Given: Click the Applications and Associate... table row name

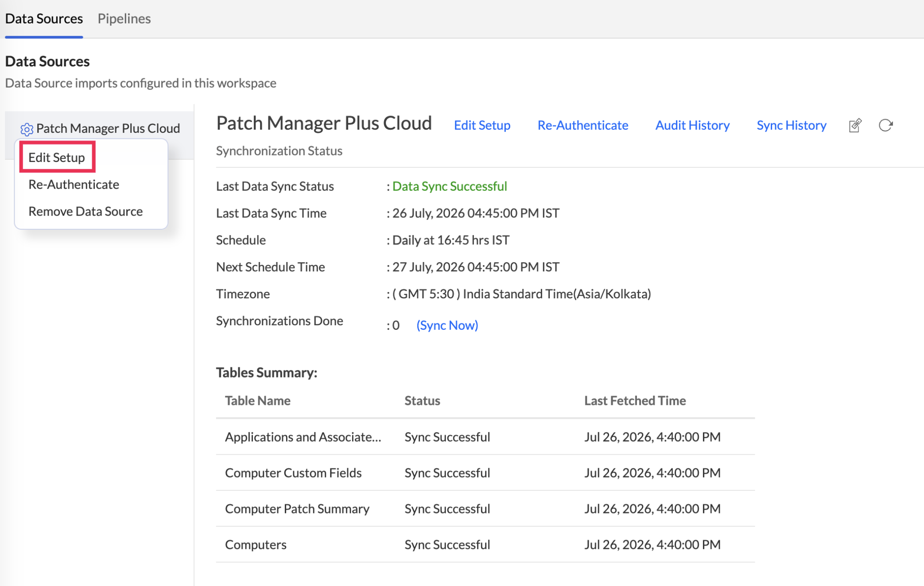Looking at the screenshot, I should coord(303,437).
